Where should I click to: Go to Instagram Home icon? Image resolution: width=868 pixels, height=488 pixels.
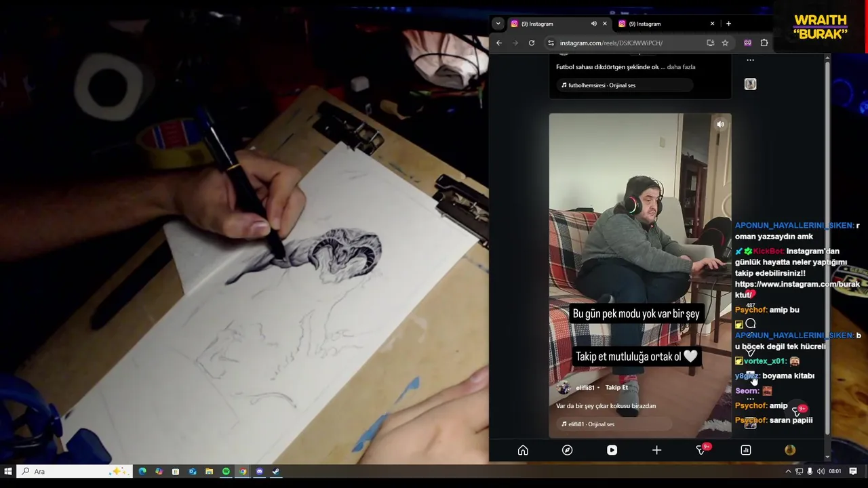click(x=523, y=450)
